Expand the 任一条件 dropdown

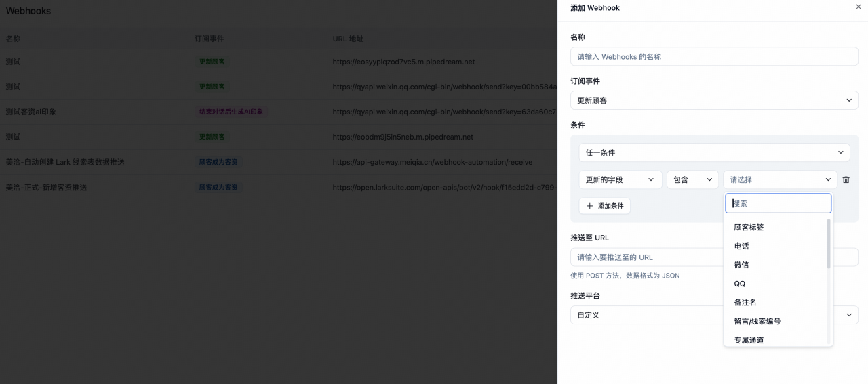(714, 153)
